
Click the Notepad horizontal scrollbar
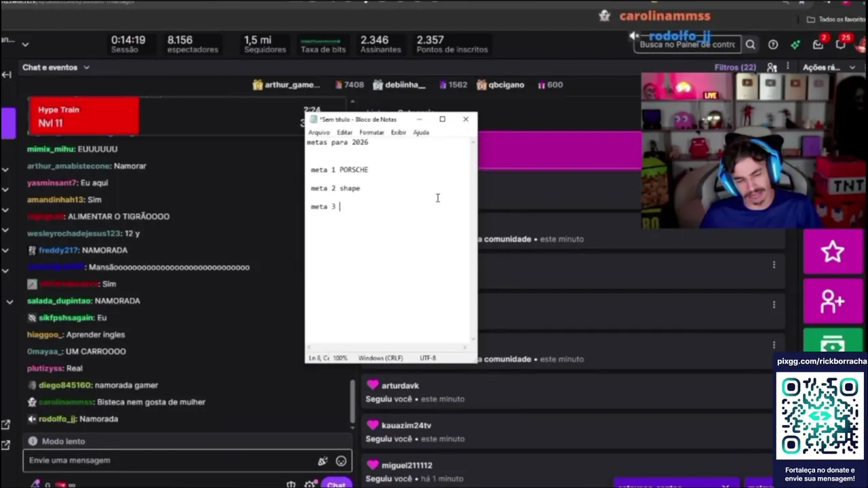387,347
